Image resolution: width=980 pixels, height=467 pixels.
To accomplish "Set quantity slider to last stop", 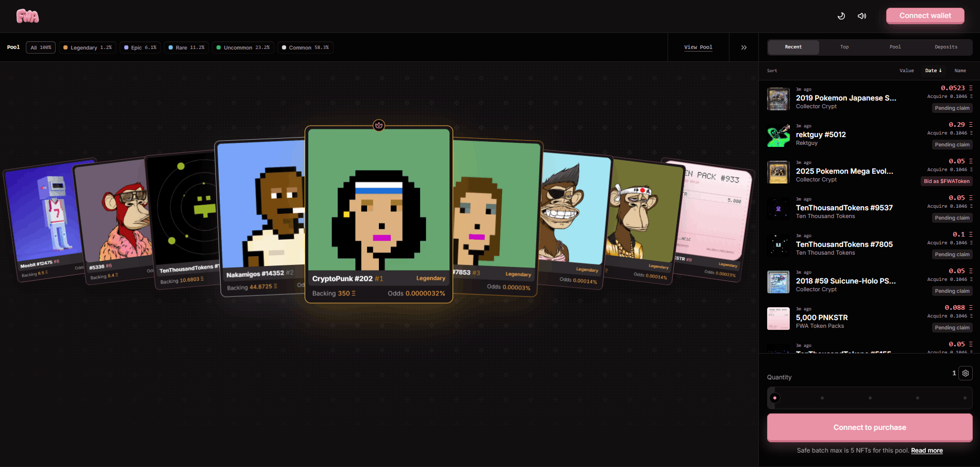I will [965, 398].
